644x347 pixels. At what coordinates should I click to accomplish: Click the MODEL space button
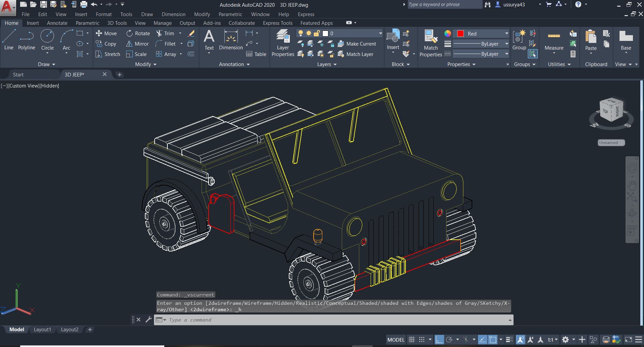click(x=396, y=340)
